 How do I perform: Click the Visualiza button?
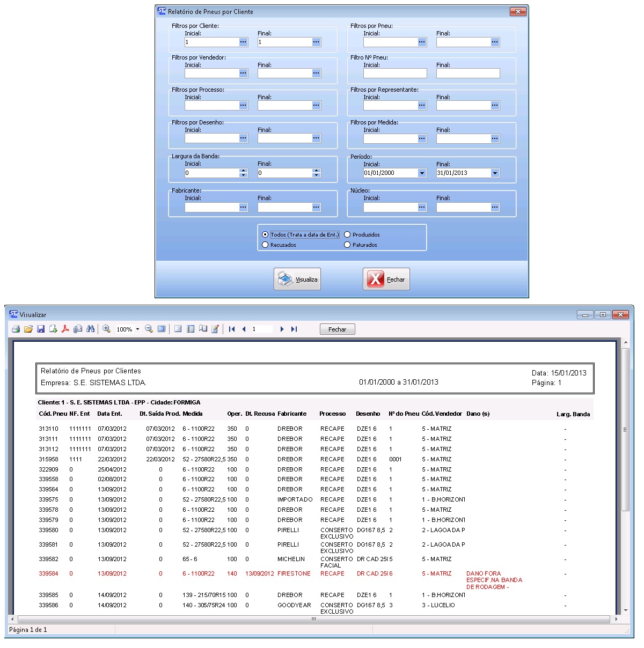[297, 279]
